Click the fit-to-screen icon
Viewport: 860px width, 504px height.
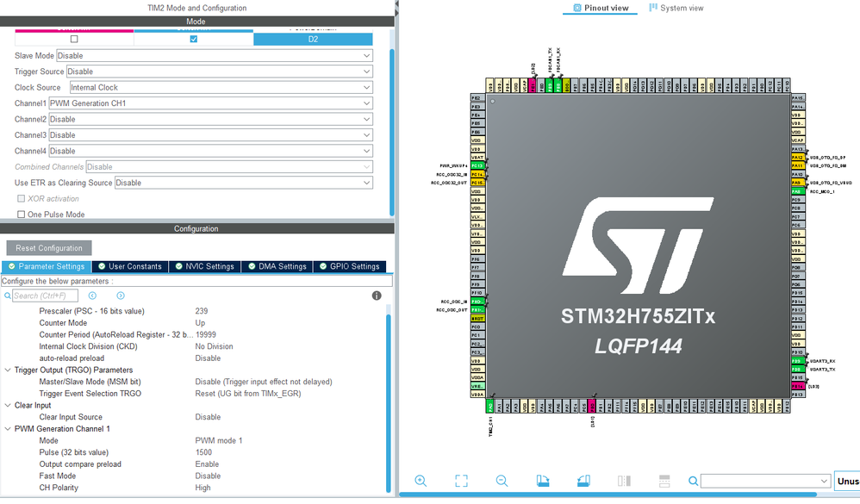click(x=461, y=481)
